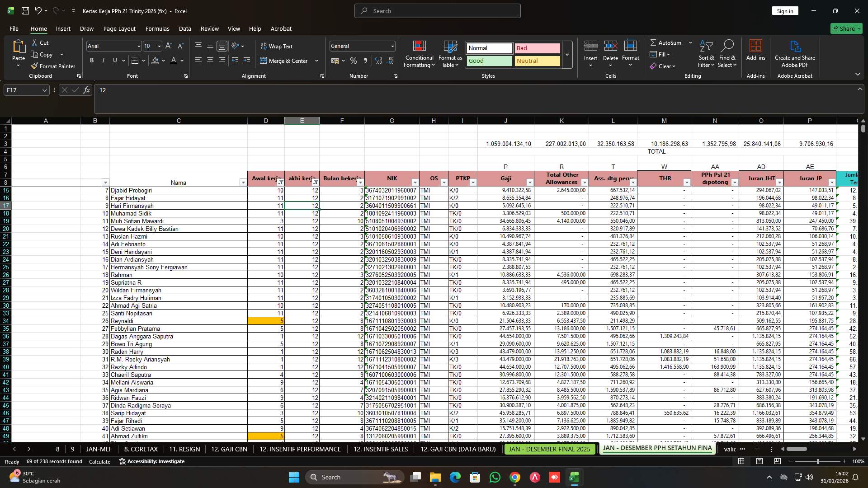This screenshot has width=868, height=488.
Task: Switch to the Formulas ribbon tab
Action: click(157, 28)
